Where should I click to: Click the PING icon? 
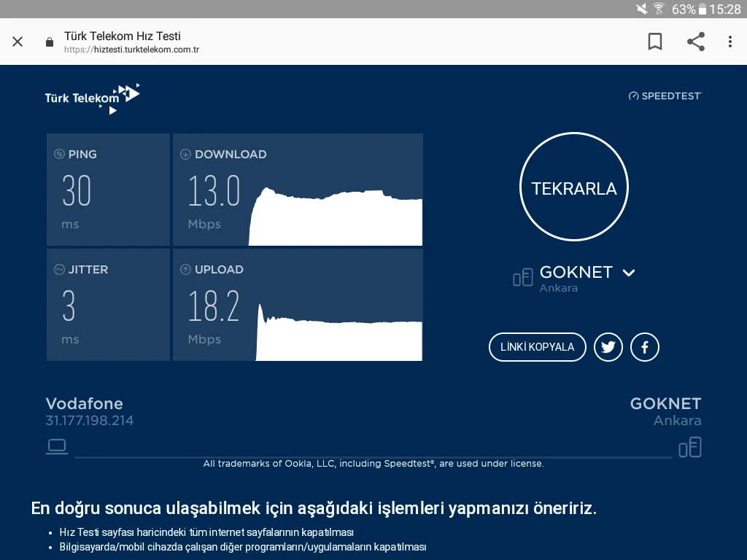(x=59, y=154)
